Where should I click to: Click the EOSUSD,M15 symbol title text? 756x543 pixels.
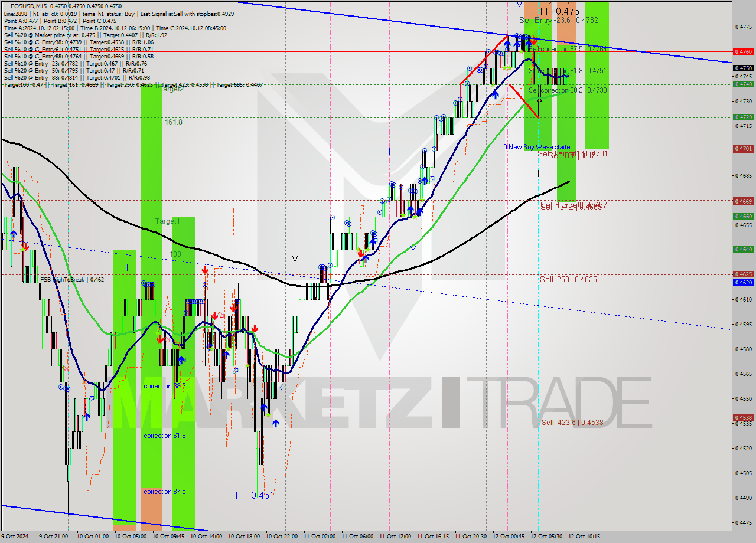tap(29, 6)
